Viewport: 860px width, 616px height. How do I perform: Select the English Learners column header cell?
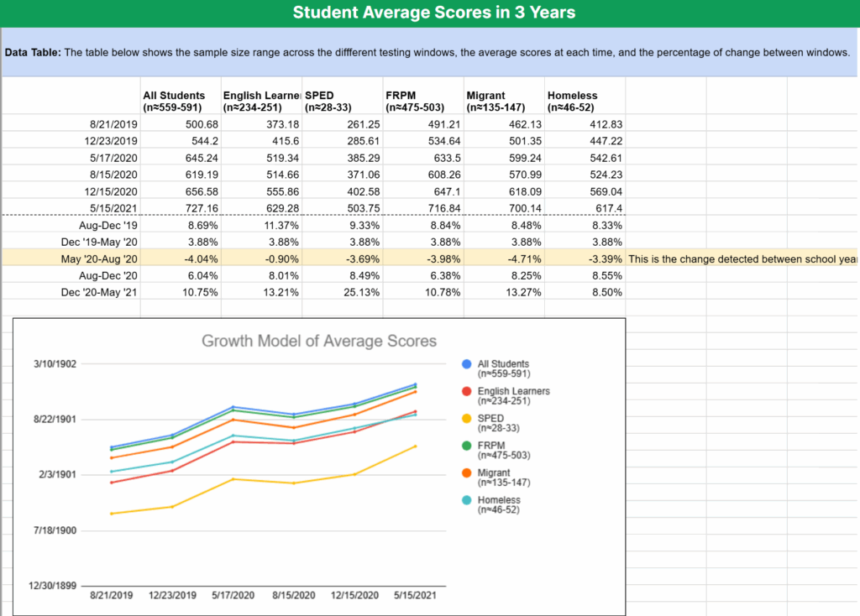point(260,102)
